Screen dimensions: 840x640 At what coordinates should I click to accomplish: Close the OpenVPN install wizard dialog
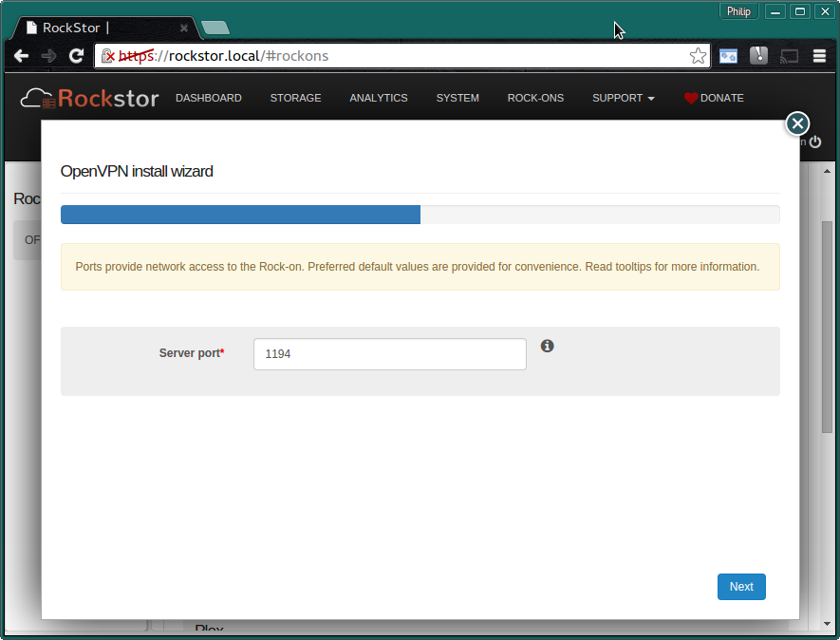[x=797, y=123]
